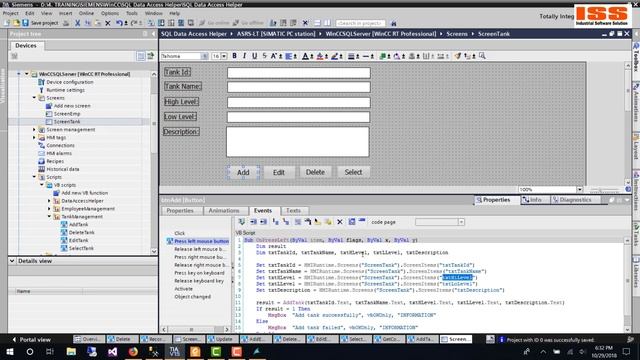Open Visual Studio from the taskbar
The image size is (640, 360).
coord(112,351)
